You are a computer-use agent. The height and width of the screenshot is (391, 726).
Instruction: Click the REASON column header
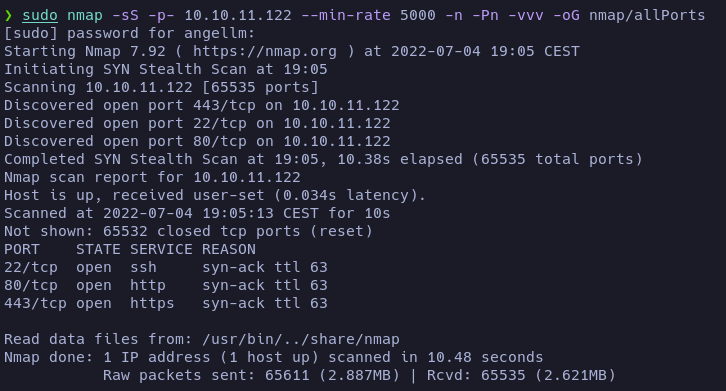coord(229,249)
